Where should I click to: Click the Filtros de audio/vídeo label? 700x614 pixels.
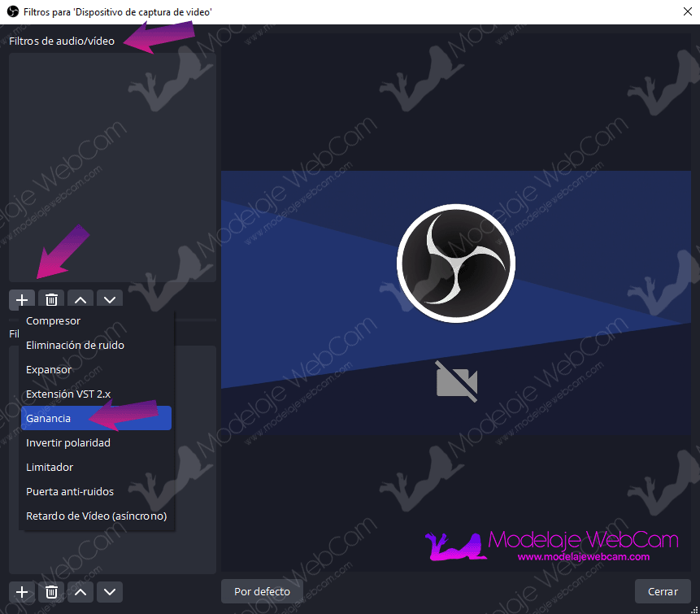[62, 41]
